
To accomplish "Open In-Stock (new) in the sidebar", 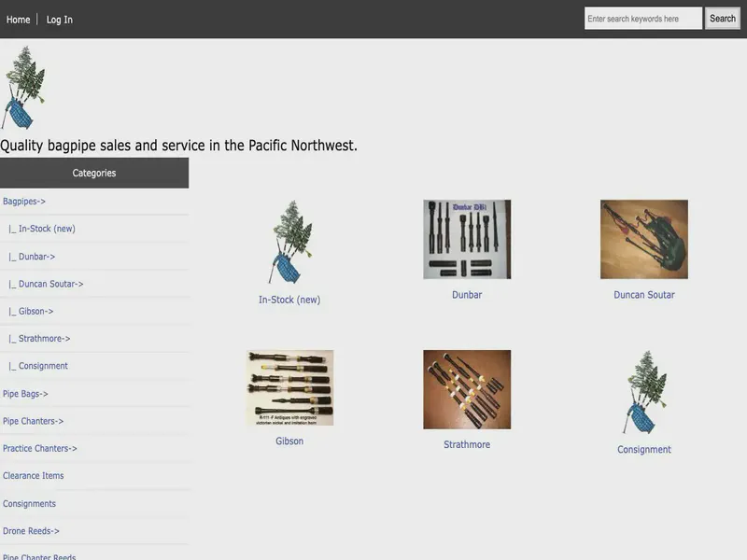I will click(x=47, y=229).
